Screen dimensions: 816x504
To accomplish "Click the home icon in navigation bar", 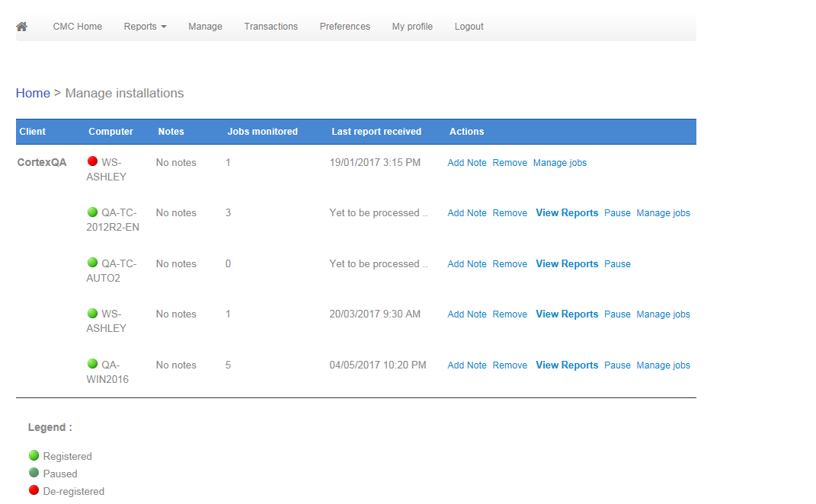I will pyautogui.click(x=21, y=27).
